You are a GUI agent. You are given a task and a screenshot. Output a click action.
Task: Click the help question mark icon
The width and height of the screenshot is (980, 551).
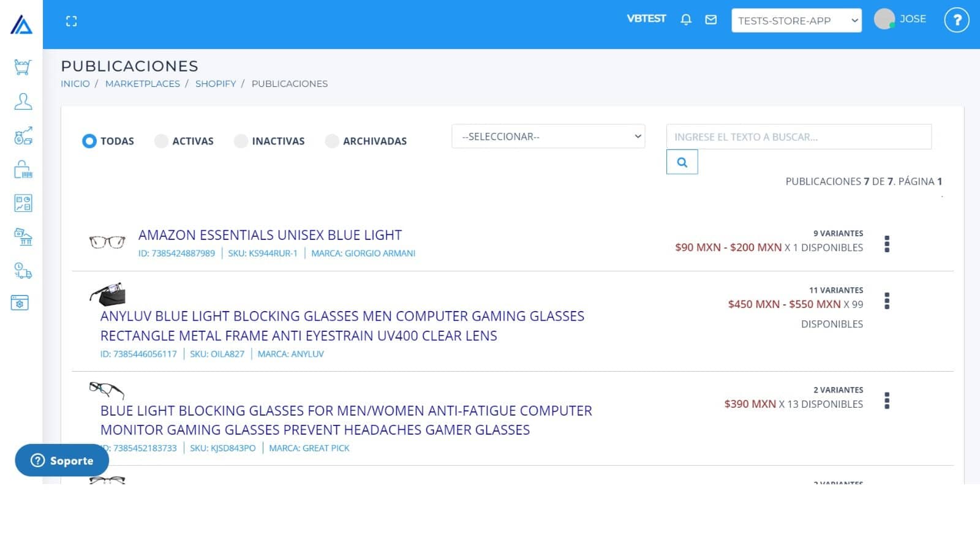pyautogui.click(x=956, y=20)
